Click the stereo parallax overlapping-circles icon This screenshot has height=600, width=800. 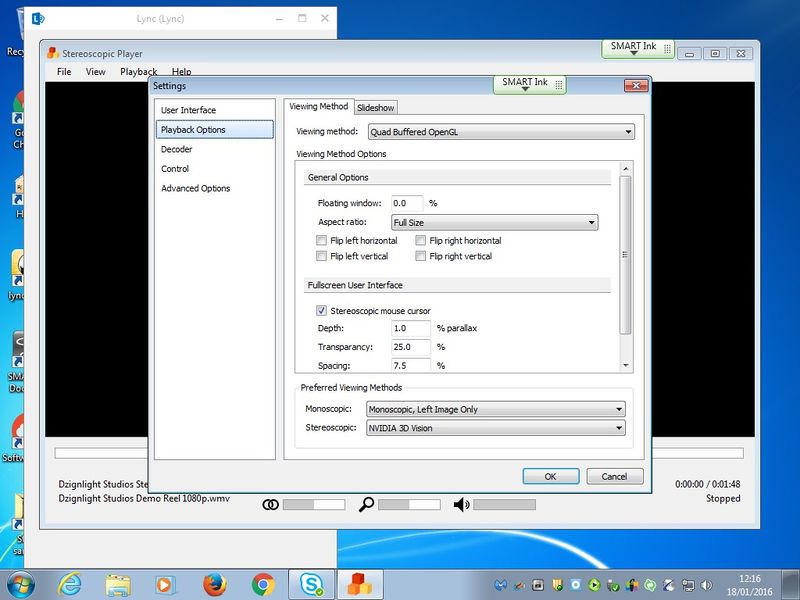pos(270,505)
